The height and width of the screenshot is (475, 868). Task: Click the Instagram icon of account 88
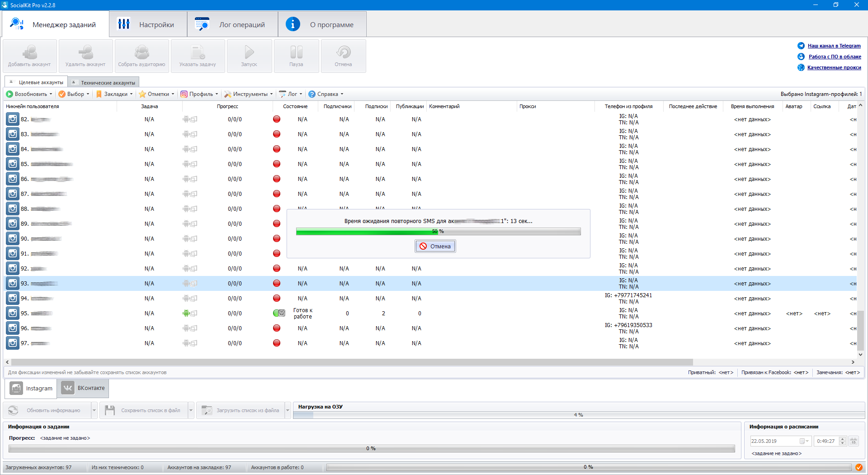click(13, 209)
